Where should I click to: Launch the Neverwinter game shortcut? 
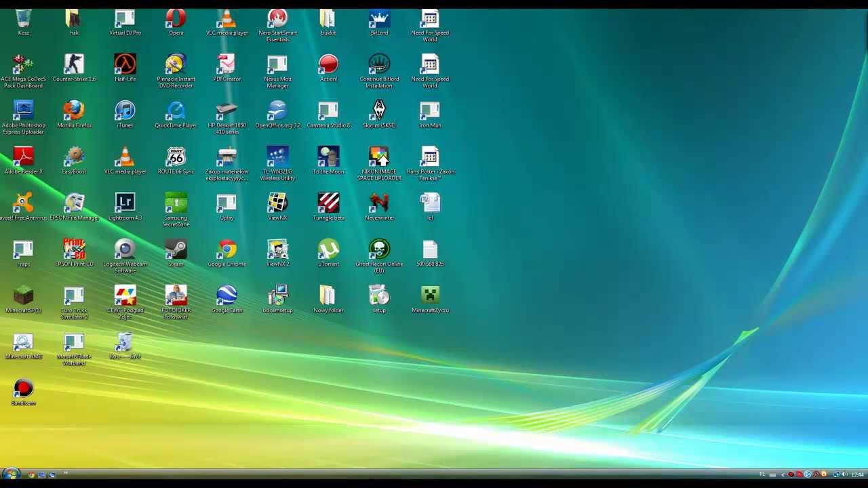point(379,207)
